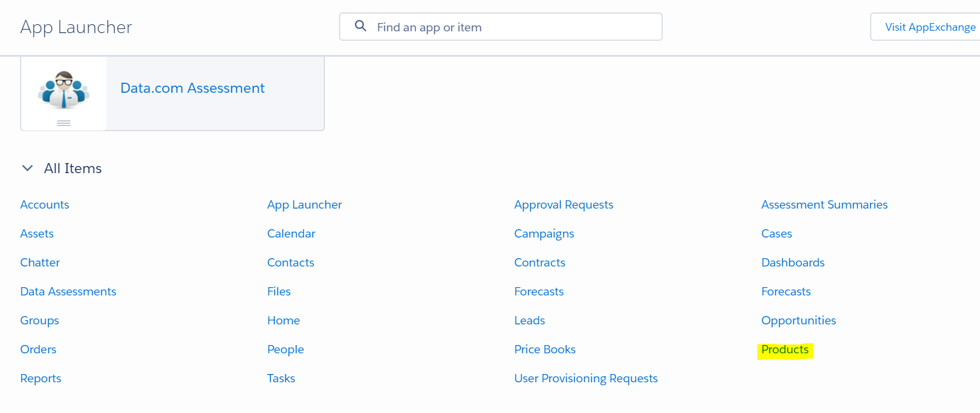The height and width of the screenshot is (413, 980).
Task: Open the highlighted Products link
Action: coord(784,349)
